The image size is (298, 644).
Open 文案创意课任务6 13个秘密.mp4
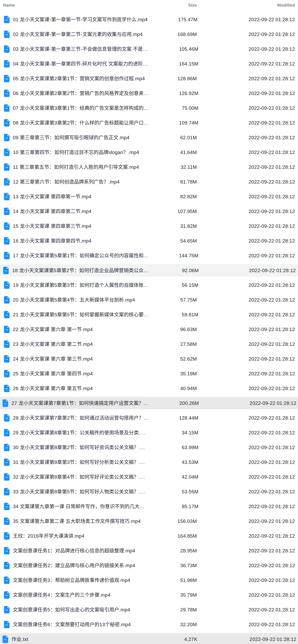point(72,624)
